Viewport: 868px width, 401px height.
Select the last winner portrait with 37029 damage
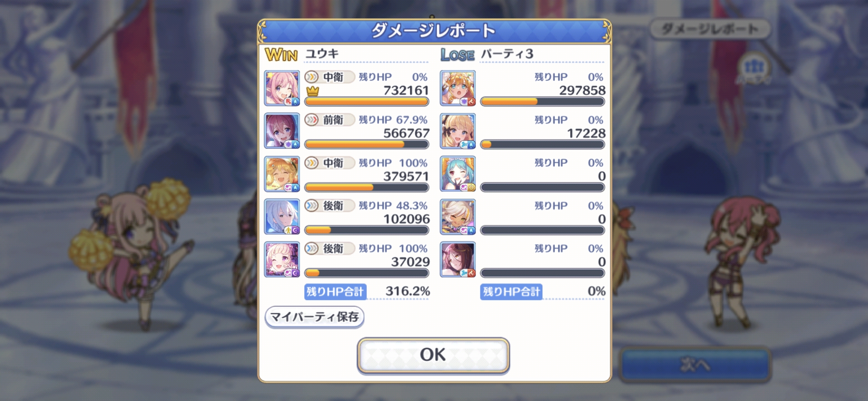282,260
